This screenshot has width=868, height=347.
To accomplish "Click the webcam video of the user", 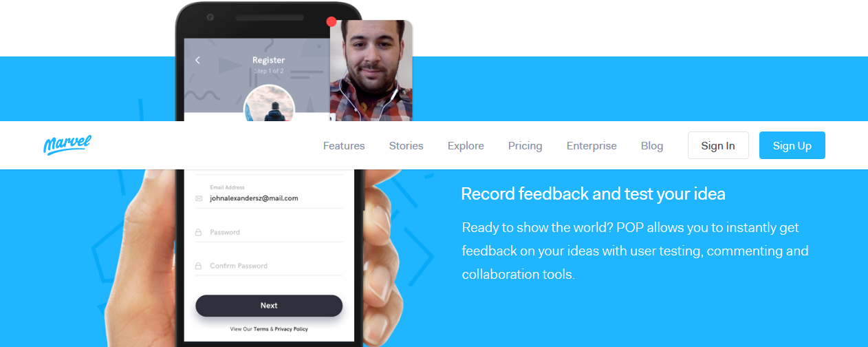I will 371,70.
